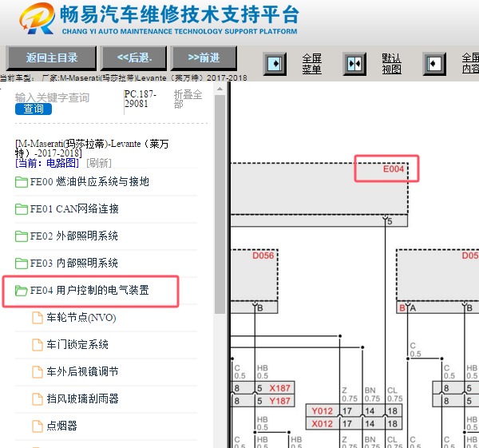Image resolution: width=479 pixels, height=448 pixels.
Task: Click the blue 查询 button
Action: click(34, 109)
